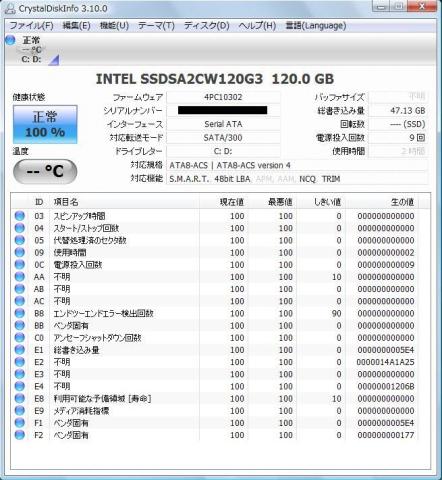Select the アンセーフシャットダウン回数 row name
Screen dimensions: 442x480
(x=97, y=338)
